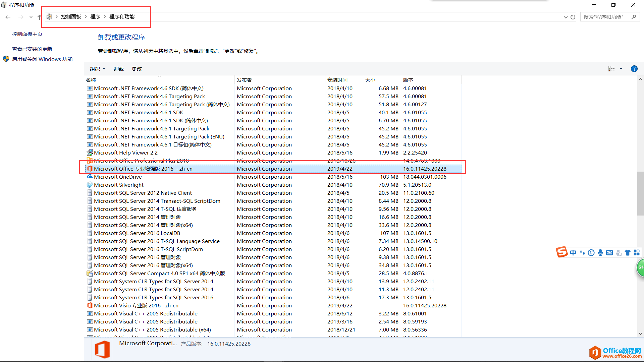Click the forward navigation arrow
Viewport: 644px width, 362px height.
coord(21,17)
